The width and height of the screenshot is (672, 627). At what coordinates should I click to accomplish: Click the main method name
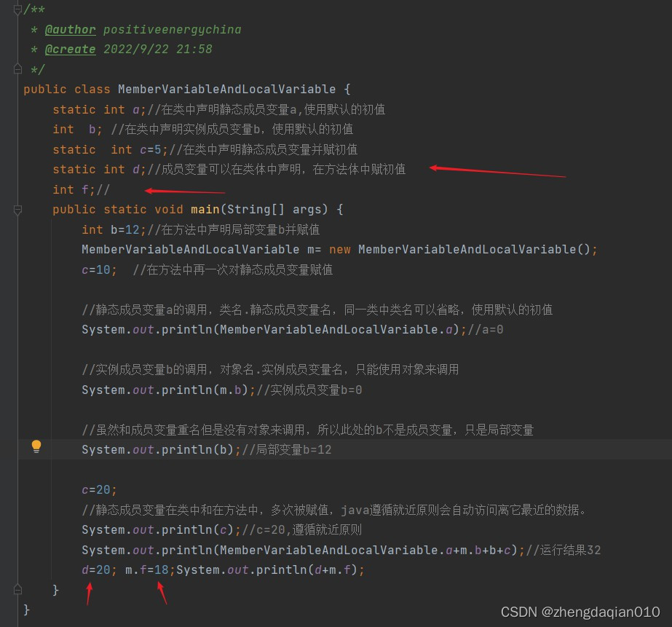[205, 210]
